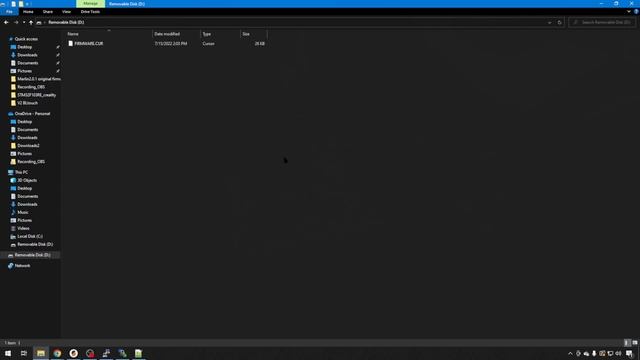Viewport: 640px width, 360px height.
Task: Select the FIRMWARE.CUR file
Action: pyautogui.click(x=89, y=43)
